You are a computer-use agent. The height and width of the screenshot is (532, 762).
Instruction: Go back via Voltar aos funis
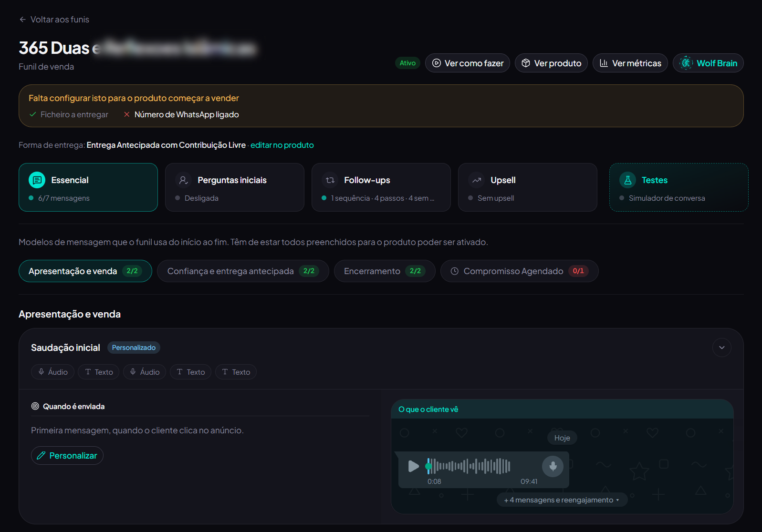pyautogui.click(x=54, y=20)
